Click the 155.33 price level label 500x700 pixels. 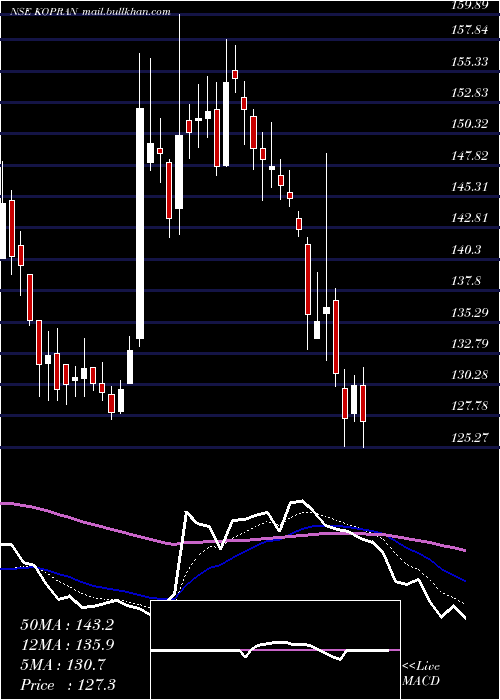[x=469, y=61]
